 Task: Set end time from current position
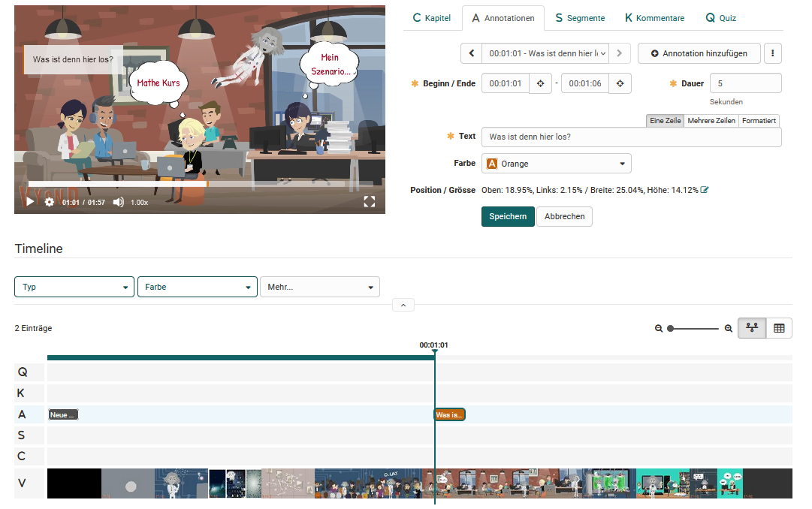tap(620, 83)
